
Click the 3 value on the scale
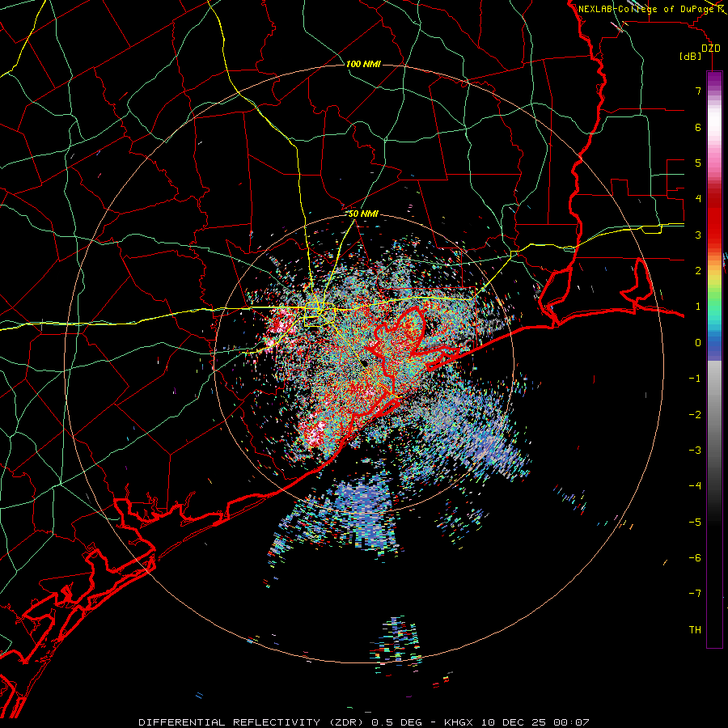[x=698, y=235]
